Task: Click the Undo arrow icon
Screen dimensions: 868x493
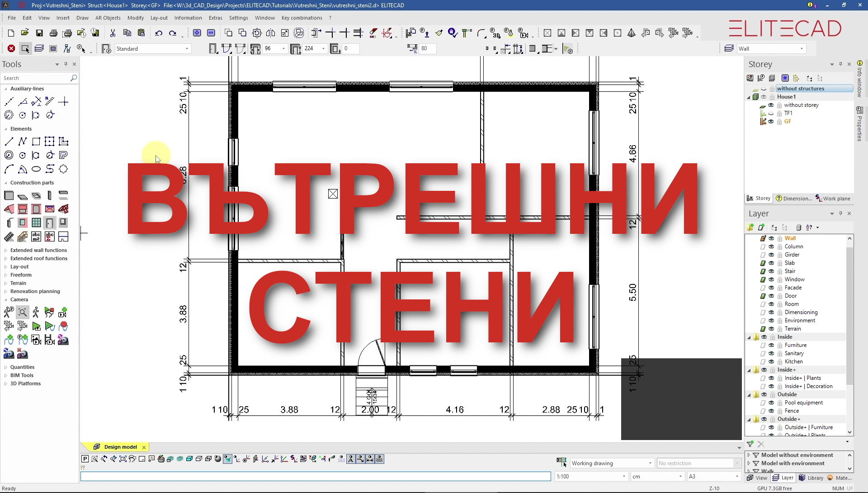Action: pyautogui.click(x=159, y=33)
